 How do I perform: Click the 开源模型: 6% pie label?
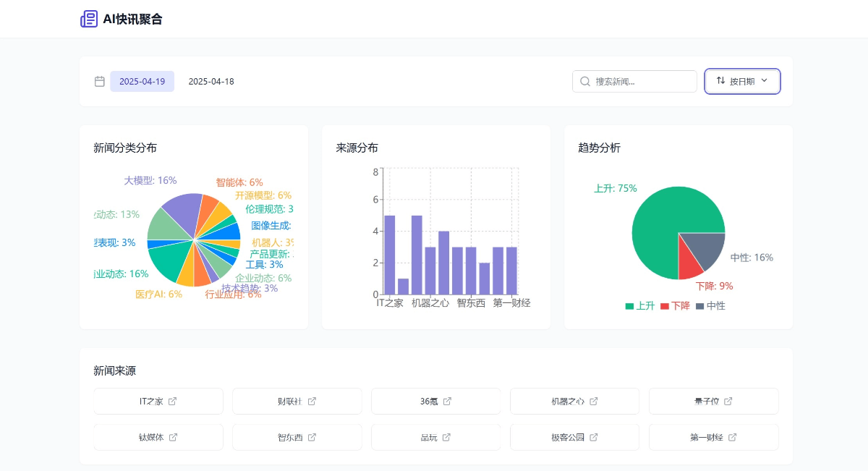263,195
